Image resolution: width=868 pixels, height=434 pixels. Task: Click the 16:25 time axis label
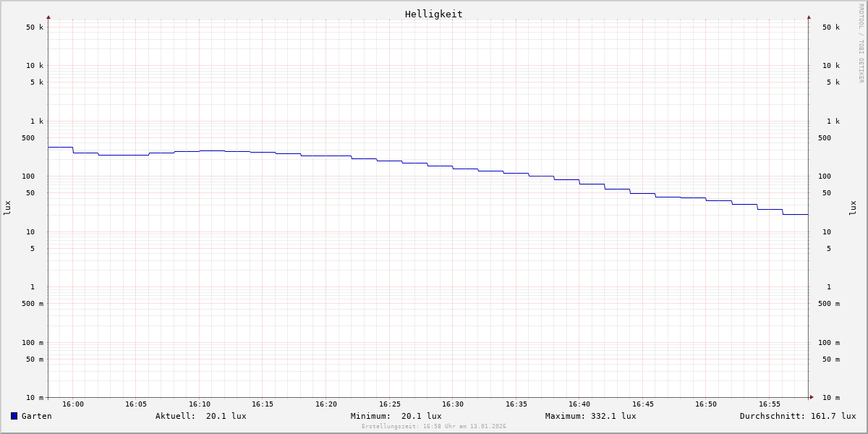tap(390, 404)
